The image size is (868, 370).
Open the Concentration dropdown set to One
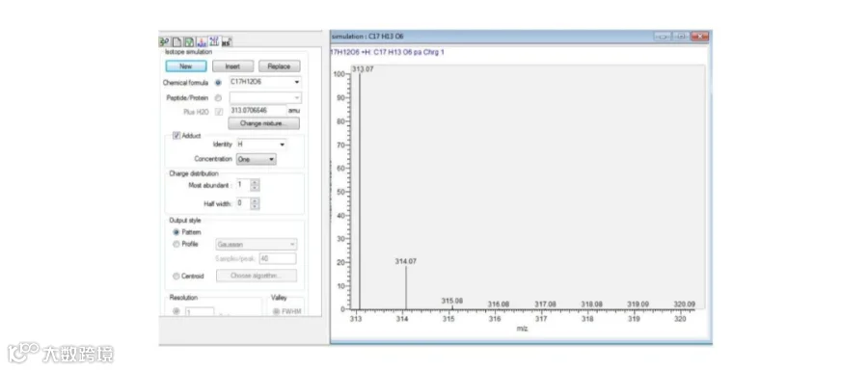coord(256,159)
